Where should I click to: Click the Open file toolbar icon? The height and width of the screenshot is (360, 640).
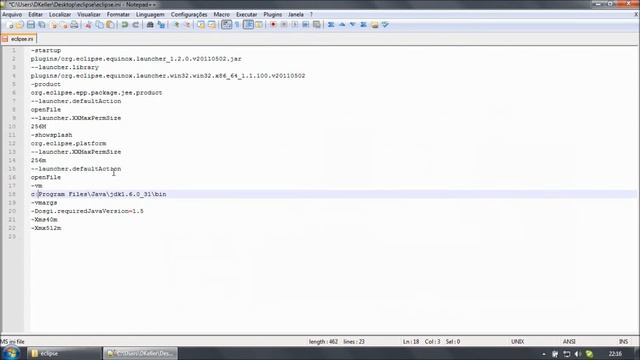(x=20, y=25)
